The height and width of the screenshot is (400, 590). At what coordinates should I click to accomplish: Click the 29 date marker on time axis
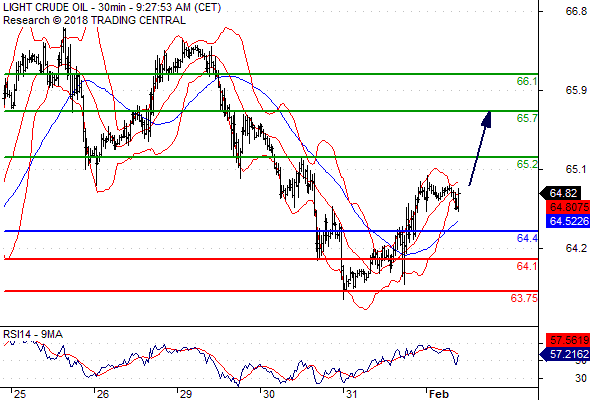(186, 394)
